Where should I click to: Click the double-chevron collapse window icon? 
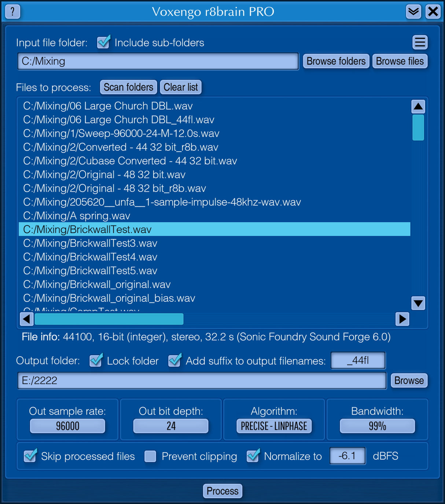coord(413,12)
